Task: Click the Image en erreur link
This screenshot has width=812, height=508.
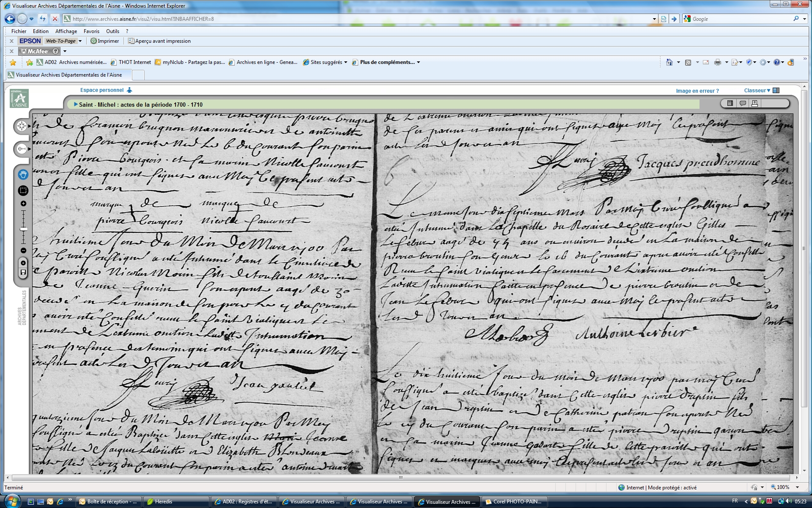Action: pos(697,91)
